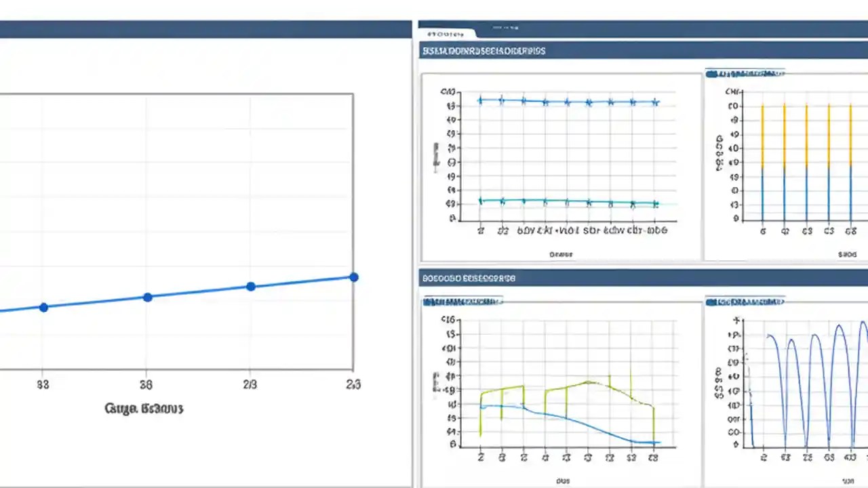Click the last data point on the large blue line chart

[x=353, y=277]
